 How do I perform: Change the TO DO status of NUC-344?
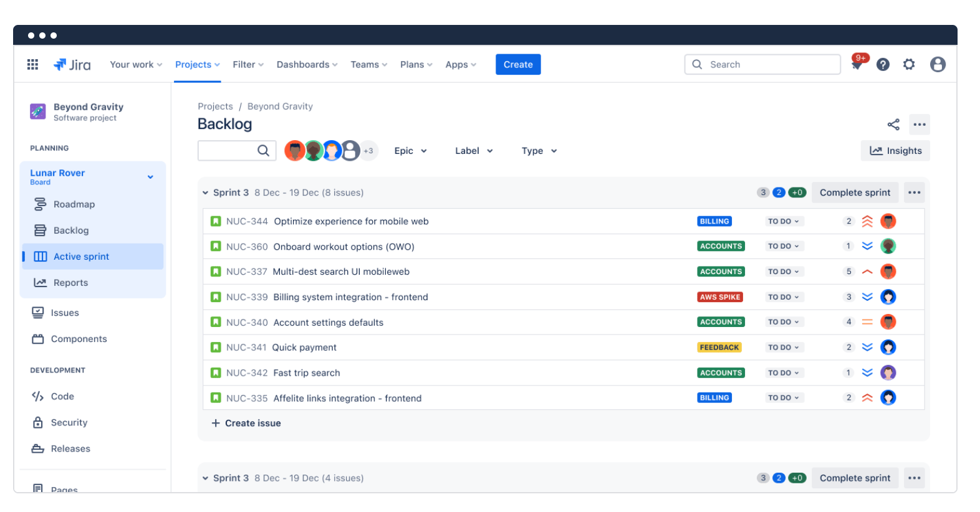[x=783, y=221]
